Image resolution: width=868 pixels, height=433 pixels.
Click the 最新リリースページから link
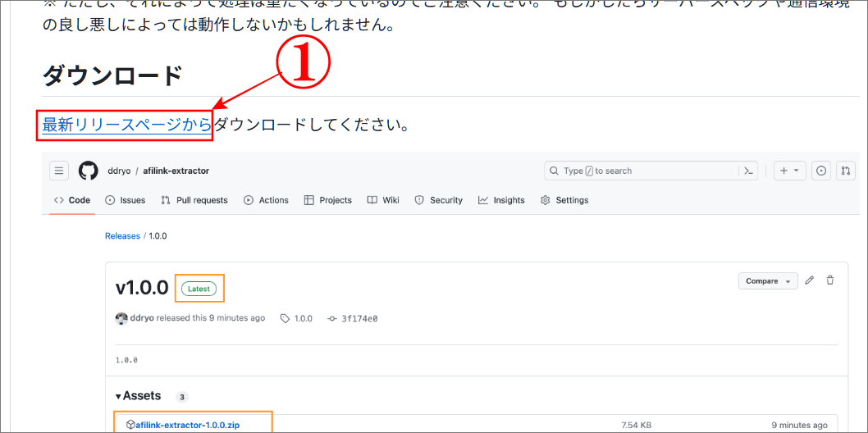(127, 125)
